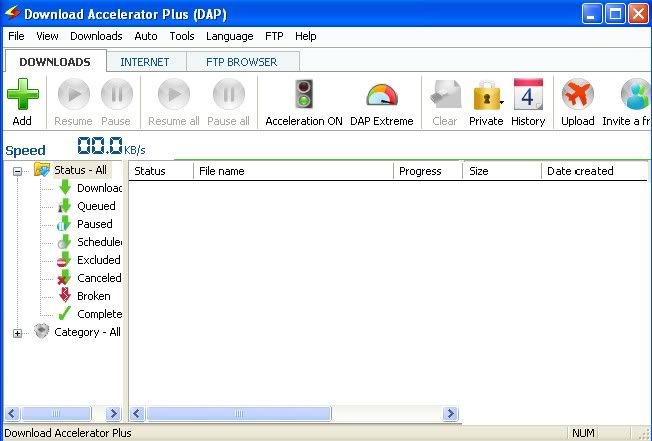Open the File menu
652x441 pixels.
coord(16,36)
